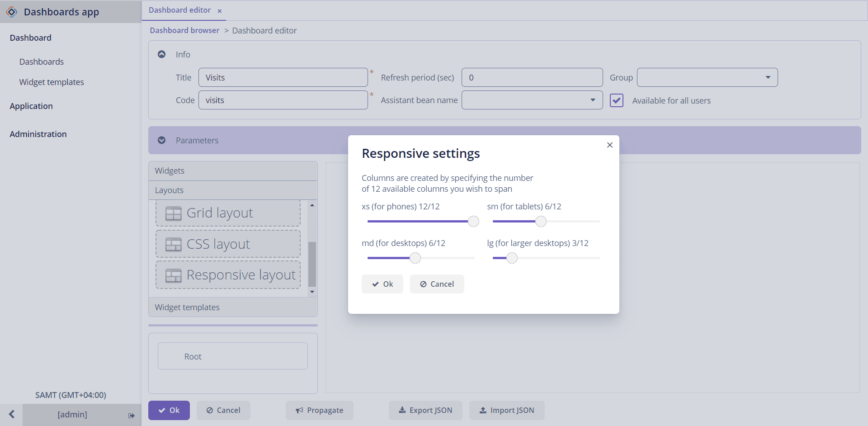Close the Responsive settings dialog

(610, 145)
